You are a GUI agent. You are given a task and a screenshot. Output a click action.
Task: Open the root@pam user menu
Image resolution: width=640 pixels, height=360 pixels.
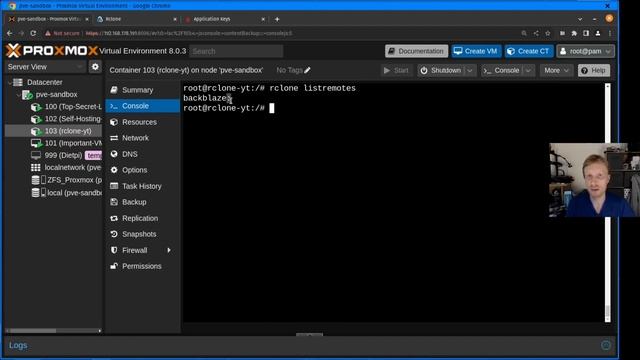pyautogui.click(x=585, y=51)
